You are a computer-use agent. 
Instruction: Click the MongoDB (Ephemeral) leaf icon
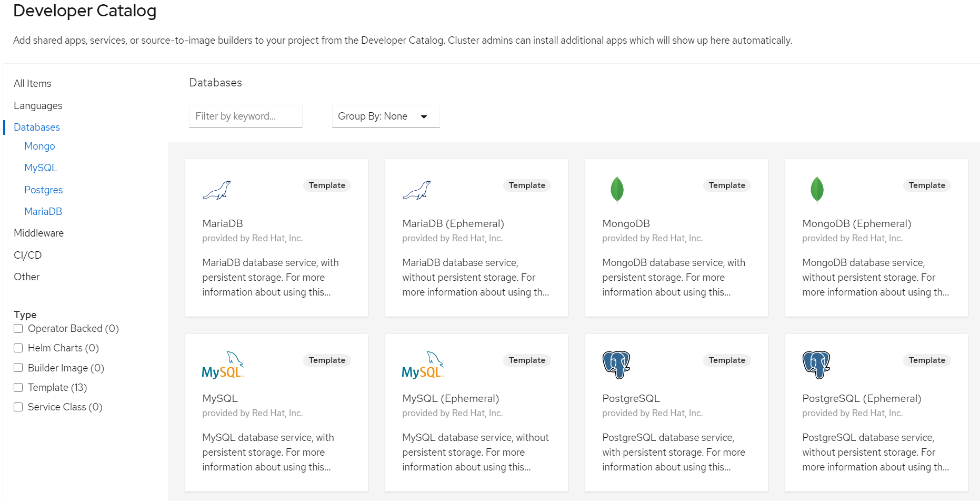[x=817, y=190]
